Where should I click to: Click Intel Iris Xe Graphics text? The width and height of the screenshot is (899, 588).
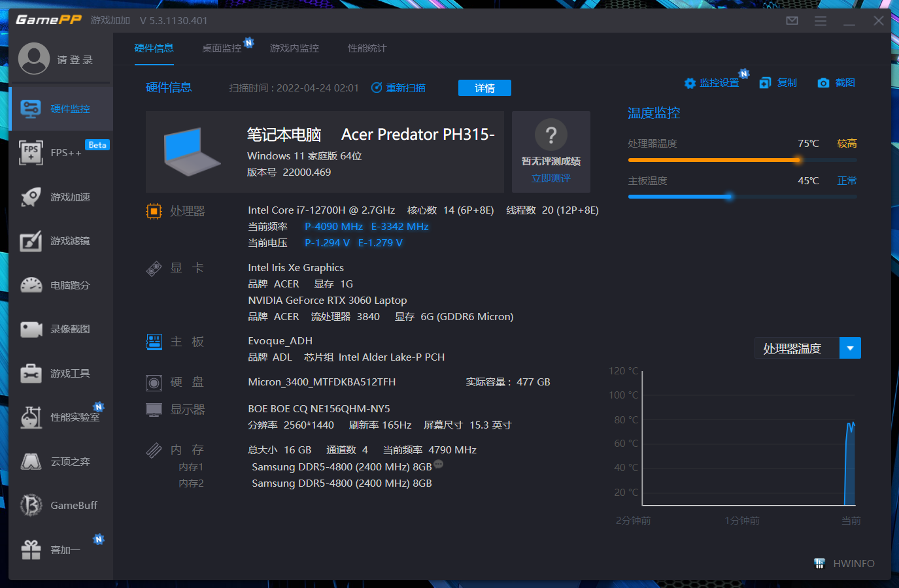[x=296, y=268]
